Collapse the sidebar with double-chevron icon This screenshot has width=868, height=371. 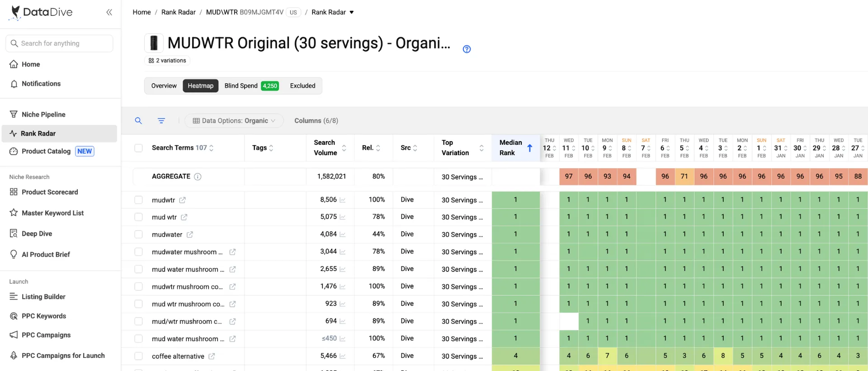[109, 12]
